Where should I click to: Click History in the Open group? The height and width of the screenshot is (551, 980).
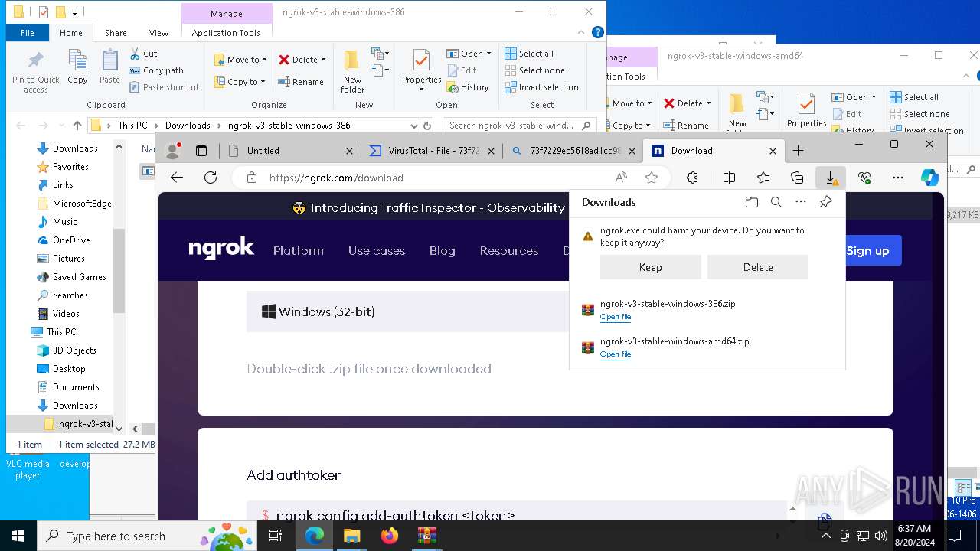click(468, 87)
